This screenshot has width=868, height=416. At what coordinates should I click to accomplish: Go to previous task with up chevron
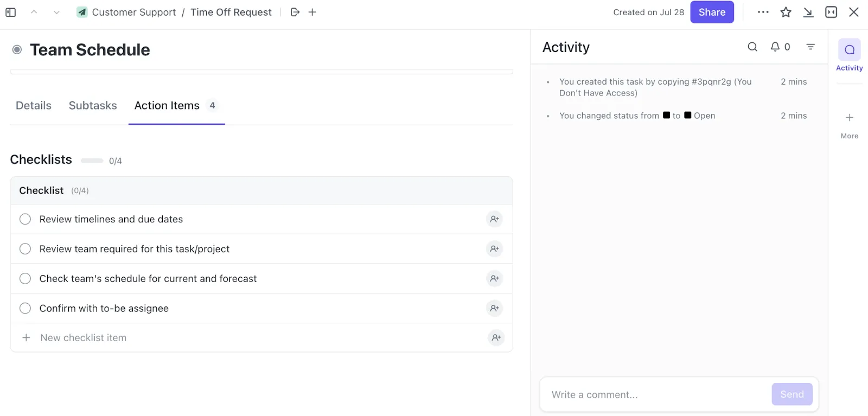[34, 12]
